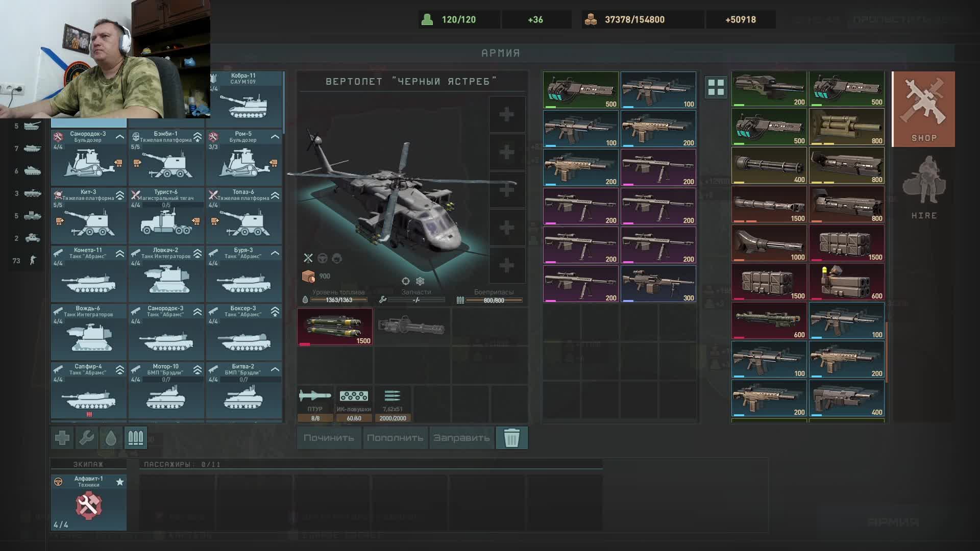Click the trash delete icon
The image size is (980, 551).
tap(511, 438)
